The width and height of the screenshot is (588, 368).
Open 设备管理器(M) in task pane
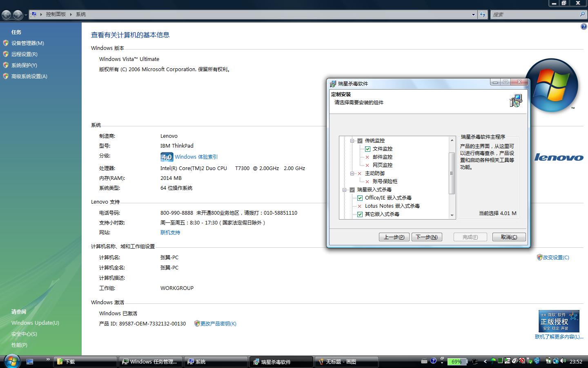pyautogui.click(x=27, y=43)
